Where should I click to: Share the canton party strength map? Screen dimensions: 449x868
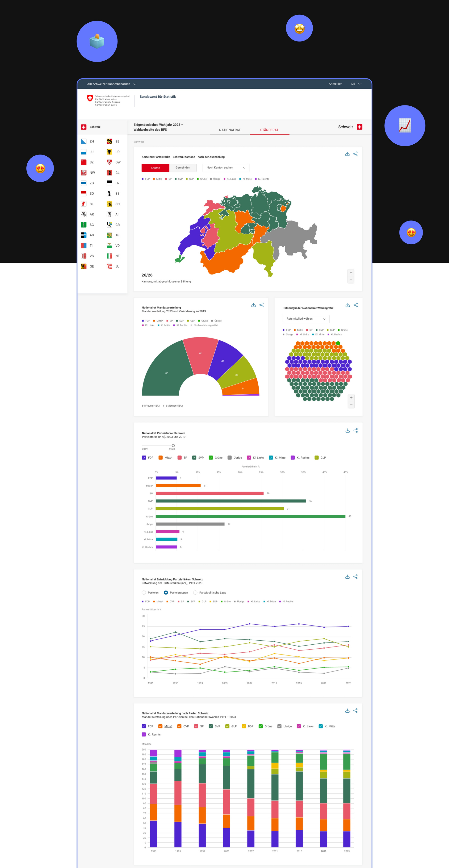tap(355, 154)
